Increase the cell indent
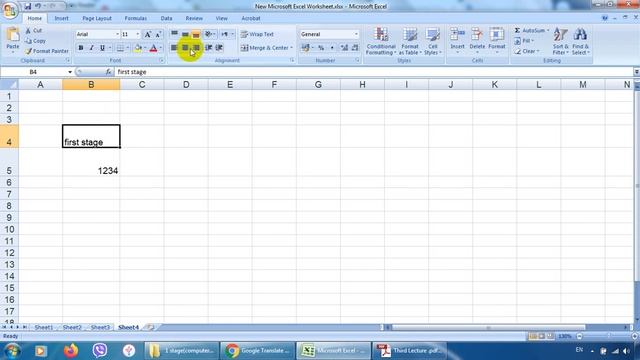 pos(219,48)
